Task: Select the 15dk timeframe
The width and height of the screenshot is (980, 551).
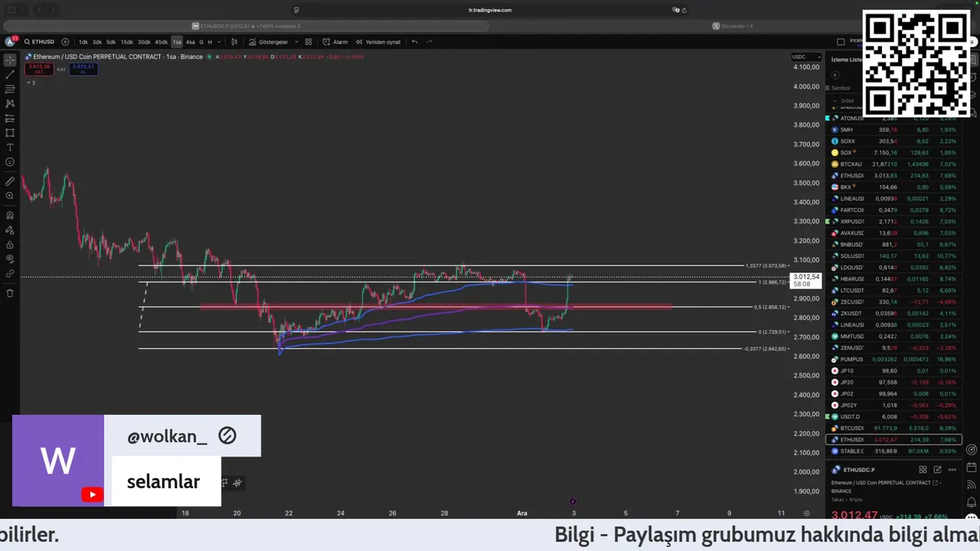Action: (127, 42)
